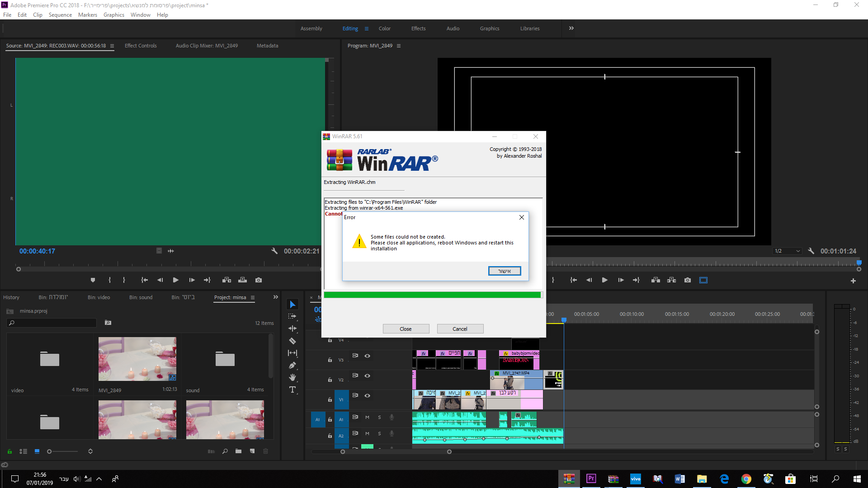Open Source panel menu
The image size is (868, 488).
[x=112, y=46]
